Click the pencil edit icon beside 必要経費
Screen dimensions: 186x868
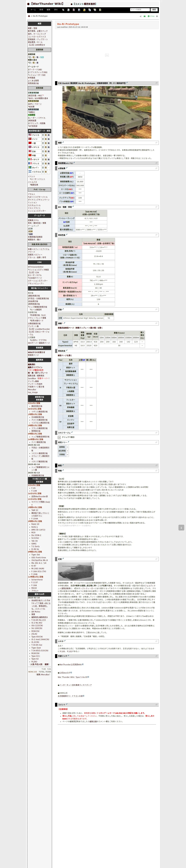pos(66,168)
